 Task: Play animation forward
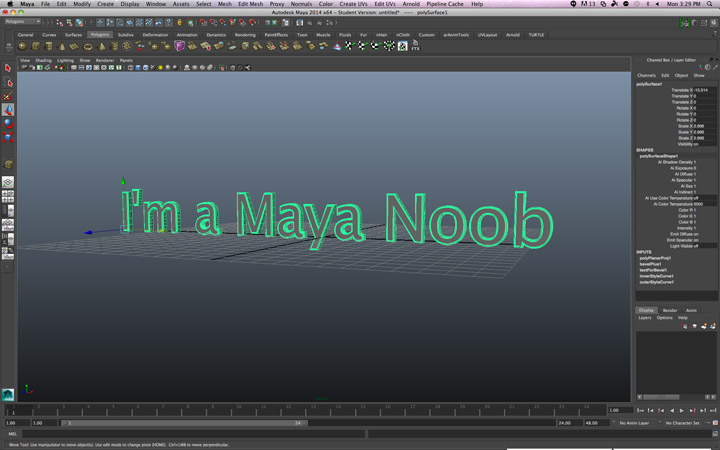click(681, 411)
